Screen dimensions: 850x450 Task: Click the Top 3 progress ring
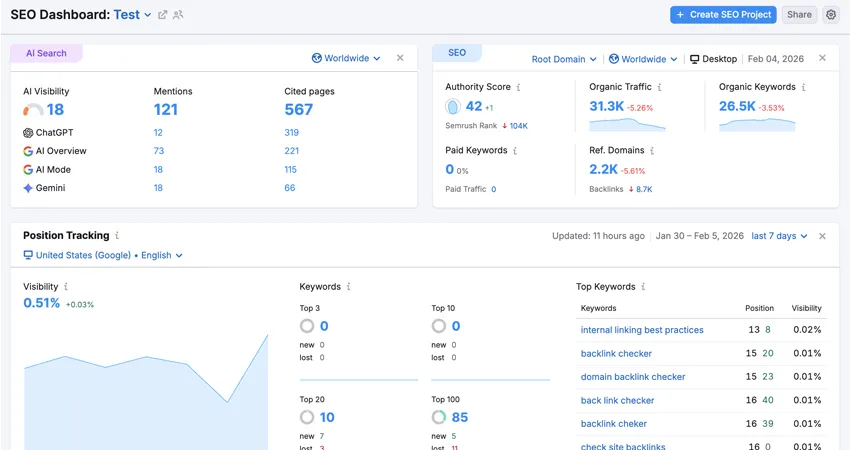click(307, 326)
